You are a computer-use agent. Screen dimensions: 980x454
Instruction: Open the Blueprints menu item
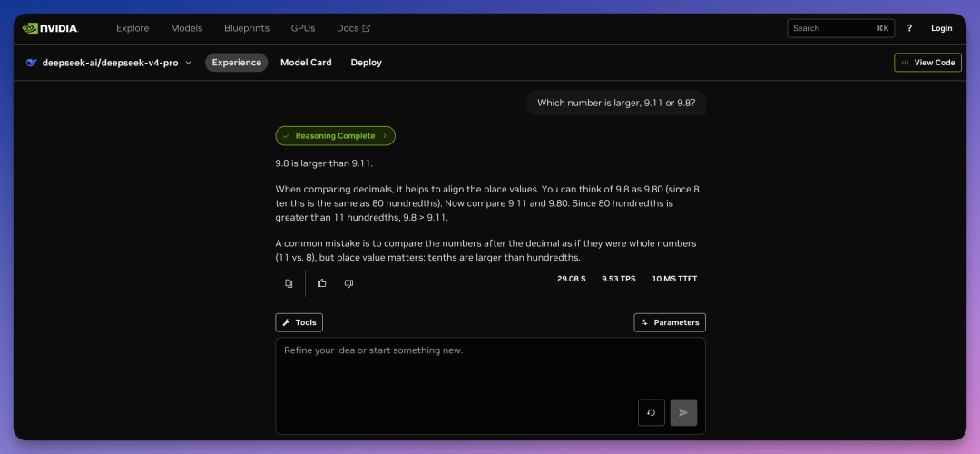tap(247, 28)
